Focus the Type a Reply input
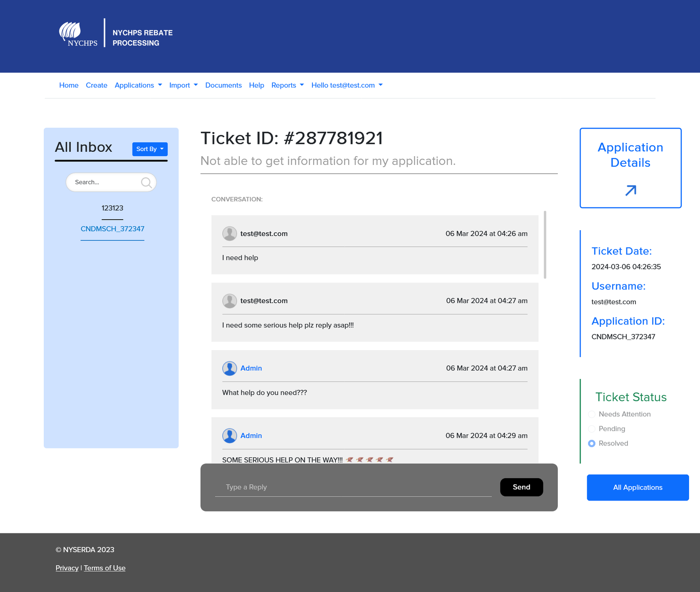700x592 pixels. (x=353, y=487)
